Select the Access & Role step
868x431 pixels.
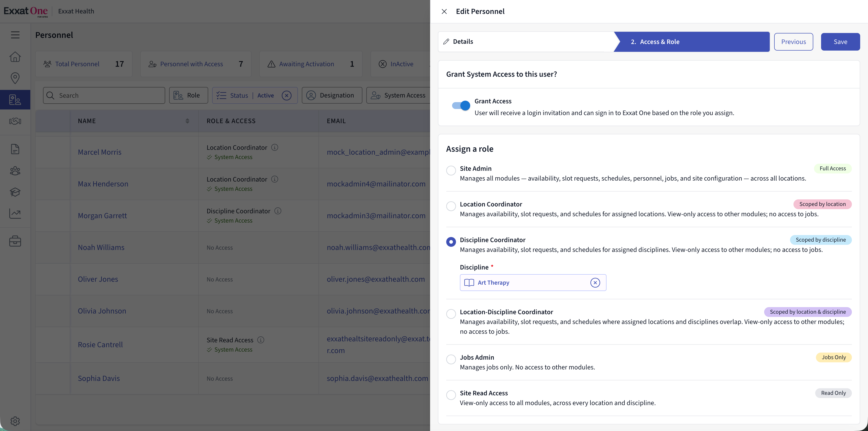(692, 42)
